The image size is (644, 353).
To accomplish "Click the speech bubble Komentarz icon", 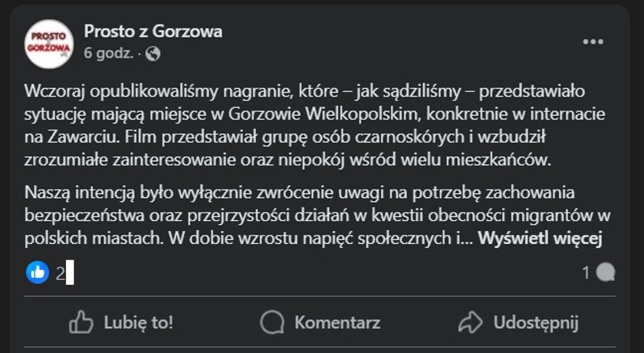I will 272,322.
